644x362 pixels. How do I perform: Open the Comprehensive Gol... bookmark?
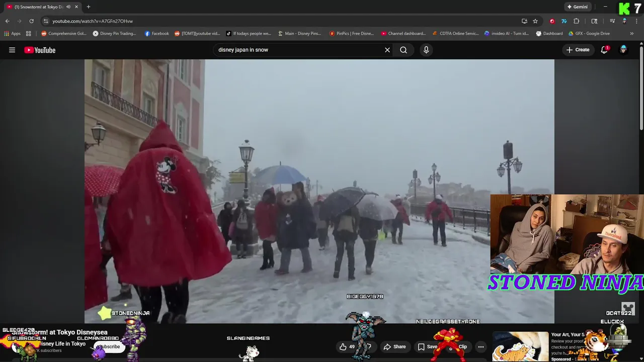(64, 34)
